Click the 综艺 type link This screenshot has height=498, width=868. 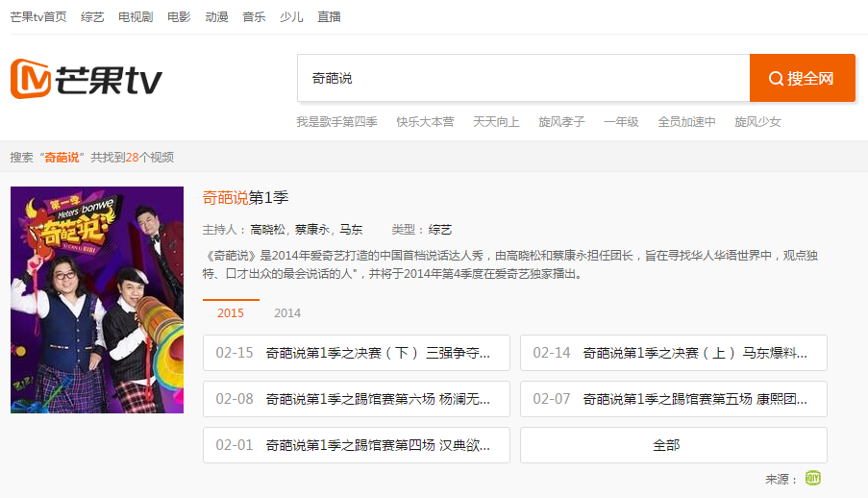click(x=440, y=230)
